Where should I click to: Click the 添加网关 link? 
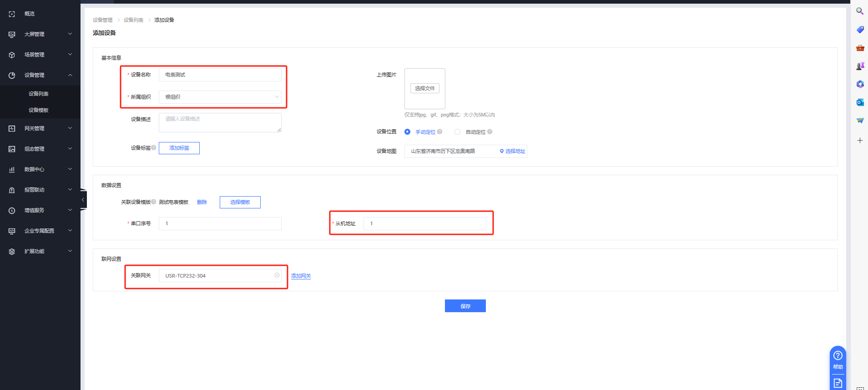(x=301, y=276)
